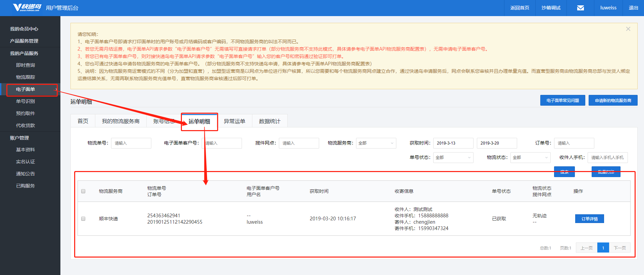This screenshot has width=644, height=275.
Task: Click the mail envelope icon in header
Action: (580, 8)
